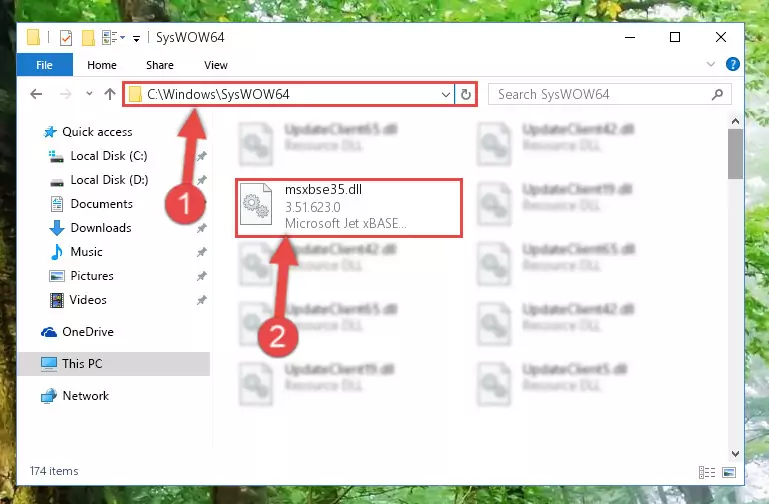Click the pin icon beside Music
Image resolution: width=769 pixels, height=504 pixels.
202,252
